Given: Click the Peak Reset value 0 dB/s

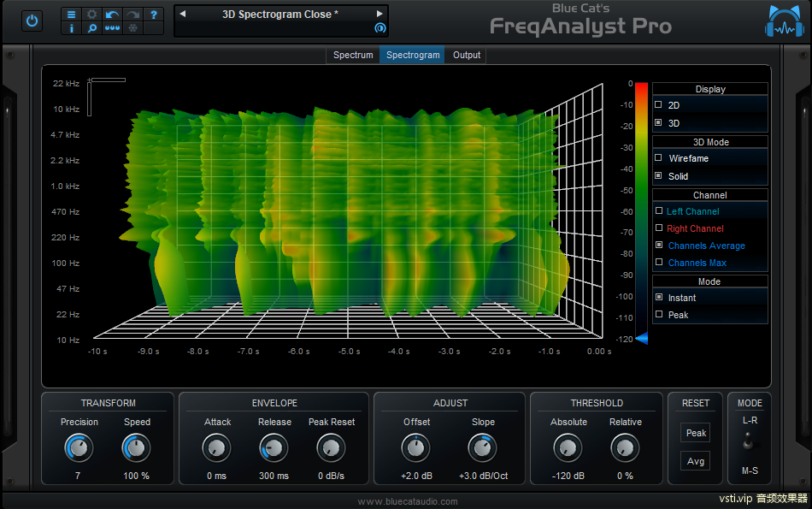Looking at the screenshot, I should pyautogui.click(x=331, y=476).
